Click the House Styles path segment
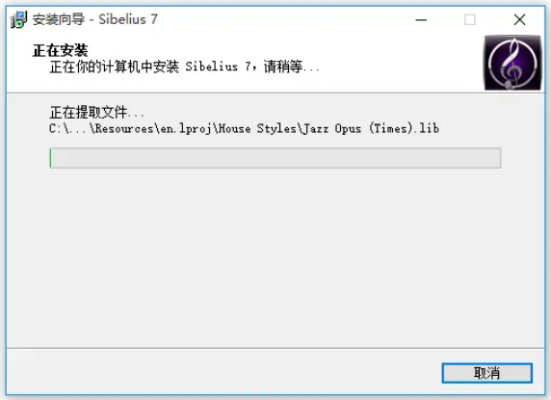The image size is (551, 400). point(257,129)
